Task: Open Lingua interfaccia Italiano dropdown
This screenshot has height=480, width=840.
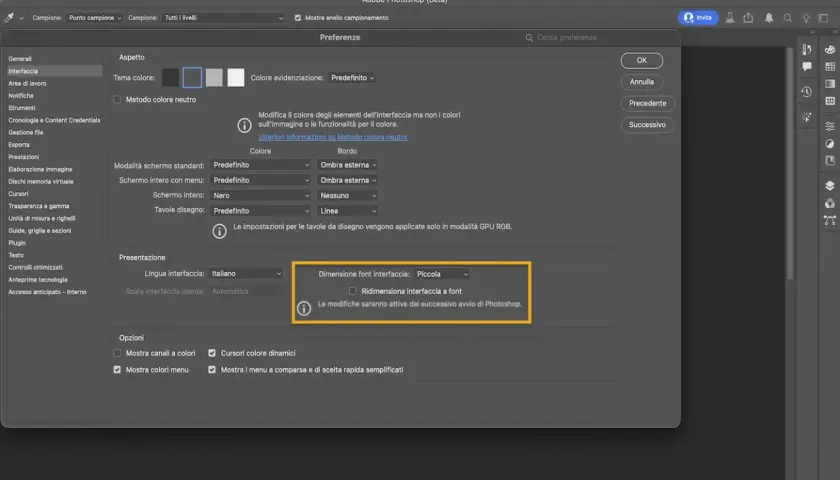Action: pyautogui.click(x=246, y=273)
